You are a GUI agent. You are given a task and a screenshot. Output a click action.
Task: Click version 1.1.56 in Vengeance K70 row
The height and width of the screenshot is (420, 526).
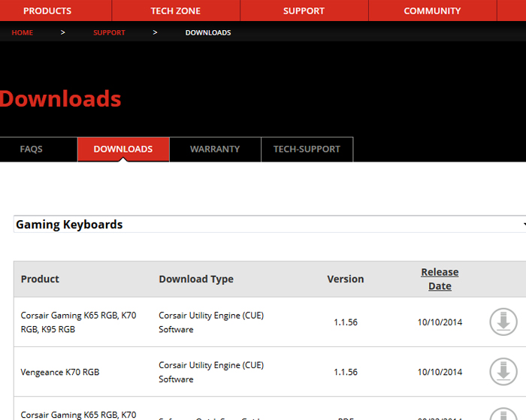346,372
